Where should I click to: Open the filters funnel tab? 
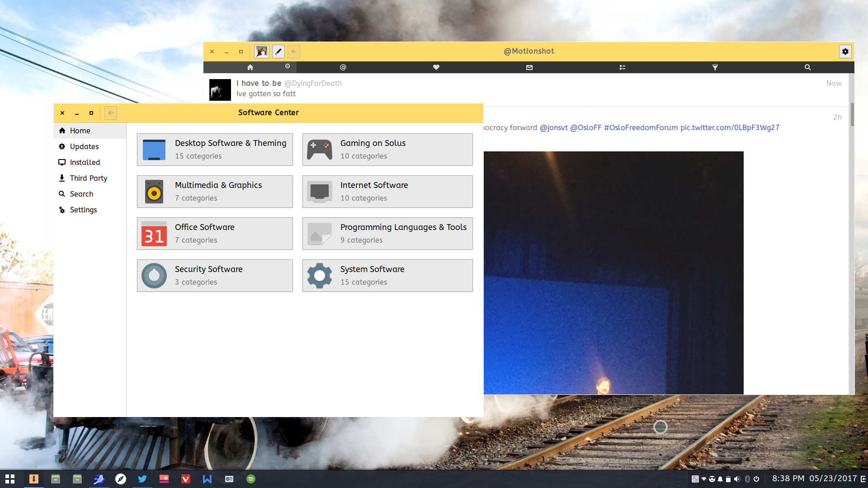point(715,67)
